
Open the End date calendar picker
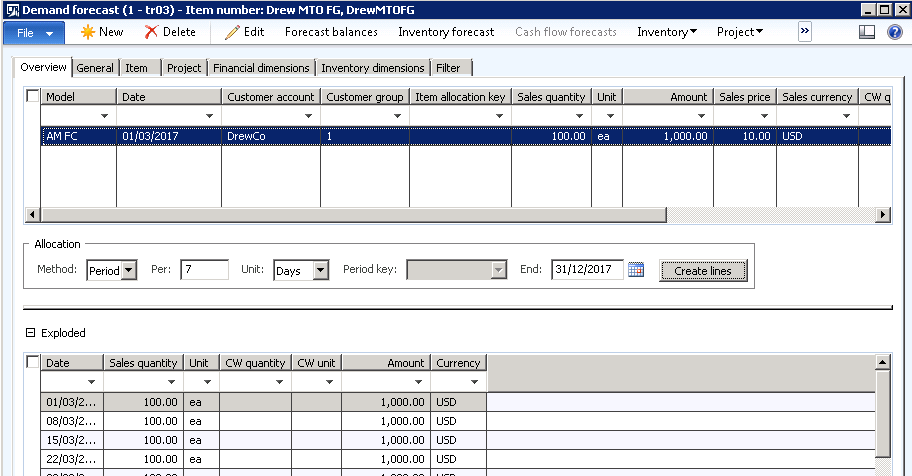pos(636,270)
